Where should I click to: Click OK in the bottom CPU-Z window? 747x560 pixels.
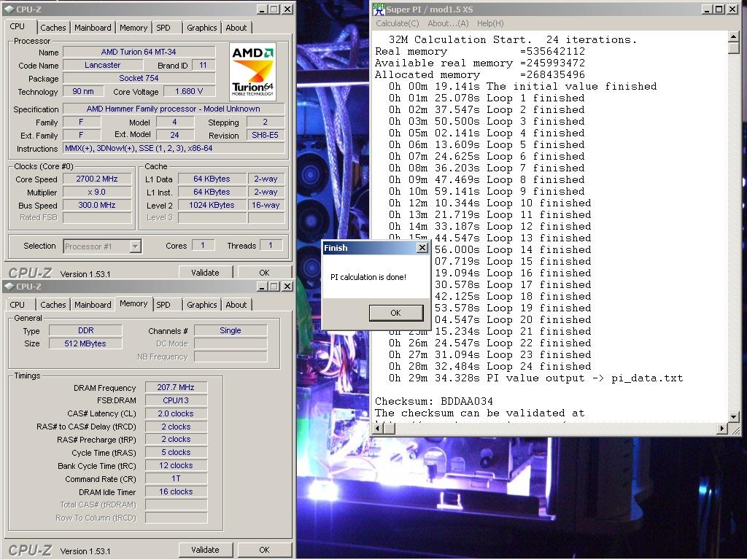pos(264,550)
